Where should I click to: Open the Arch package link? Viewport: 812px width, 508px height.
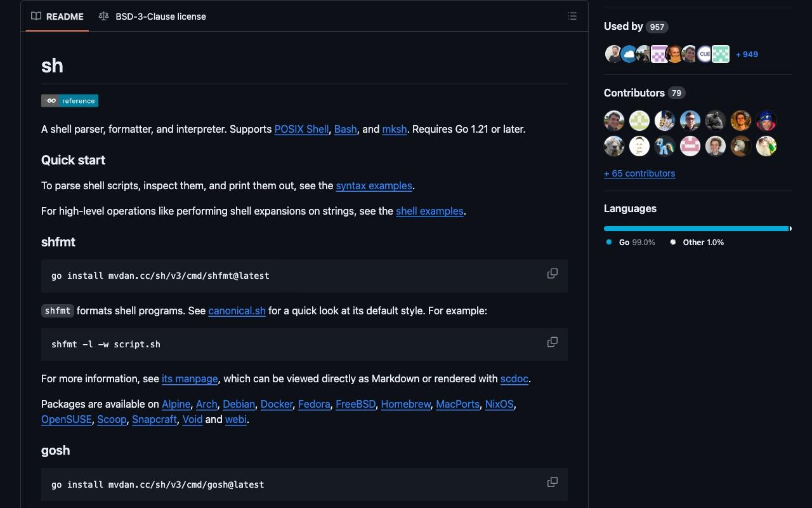[207, 404]
